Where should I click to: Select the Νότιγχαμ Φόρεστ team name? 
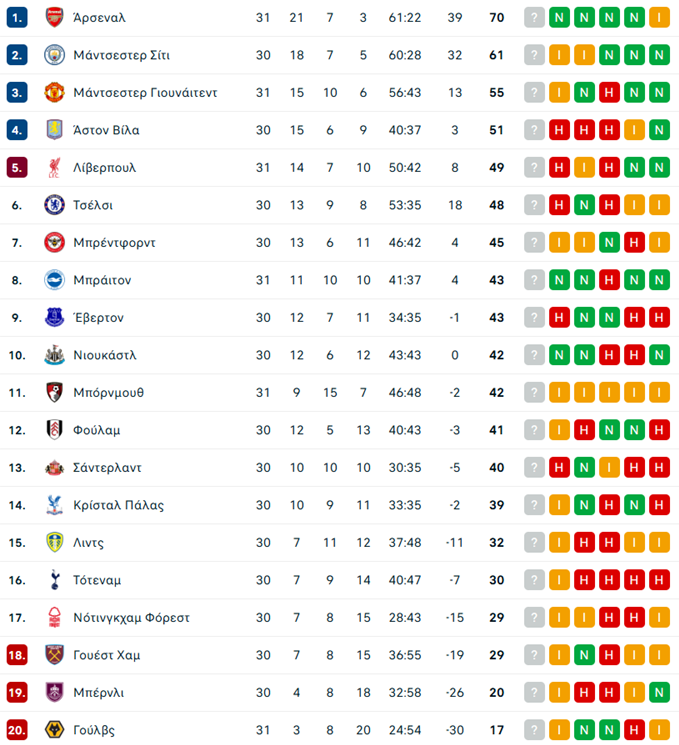131,618
